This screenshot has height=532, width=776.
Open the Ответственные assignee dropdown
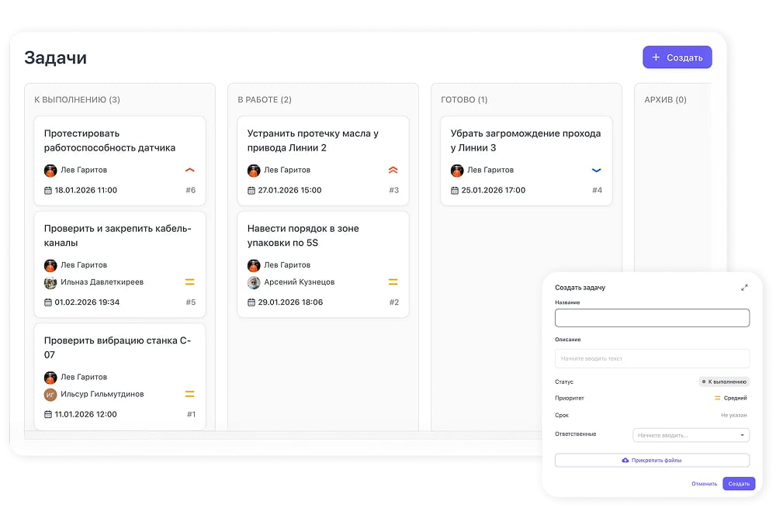(691, 435)
